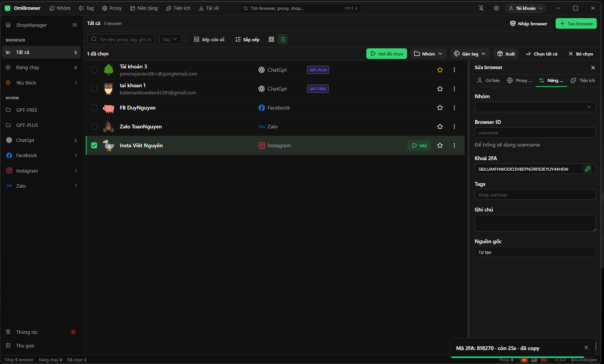Screen dimensions: 604x364
Task: Switch to the Cơ bản tab
Action: 488,80
